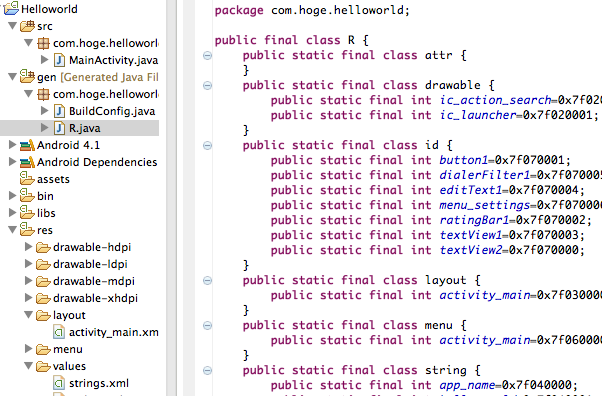Expand the R.java node
The image size is (602, 396).
click(45, 128)
